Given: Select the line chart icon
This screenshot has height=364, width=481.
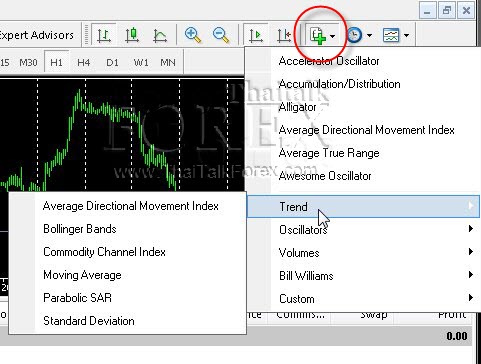Looking at the screenshot, I should pyautogui.click(x=160, y=35).
